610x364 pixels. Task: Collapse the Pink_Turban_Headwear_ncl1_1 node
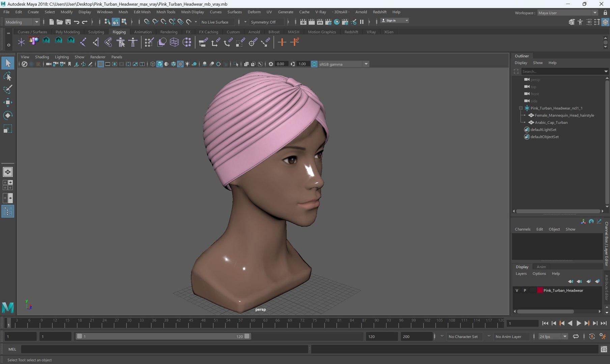[521, 108]
